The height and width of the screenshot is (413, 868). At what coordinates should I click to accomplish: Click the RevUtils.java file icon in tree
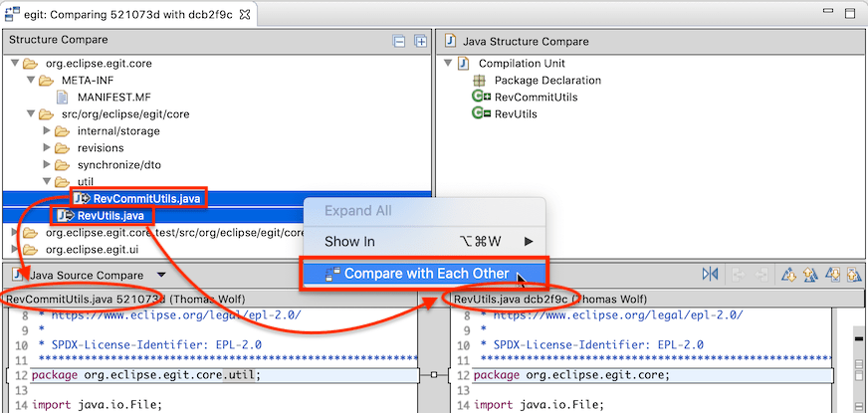[x=66, y=215]
